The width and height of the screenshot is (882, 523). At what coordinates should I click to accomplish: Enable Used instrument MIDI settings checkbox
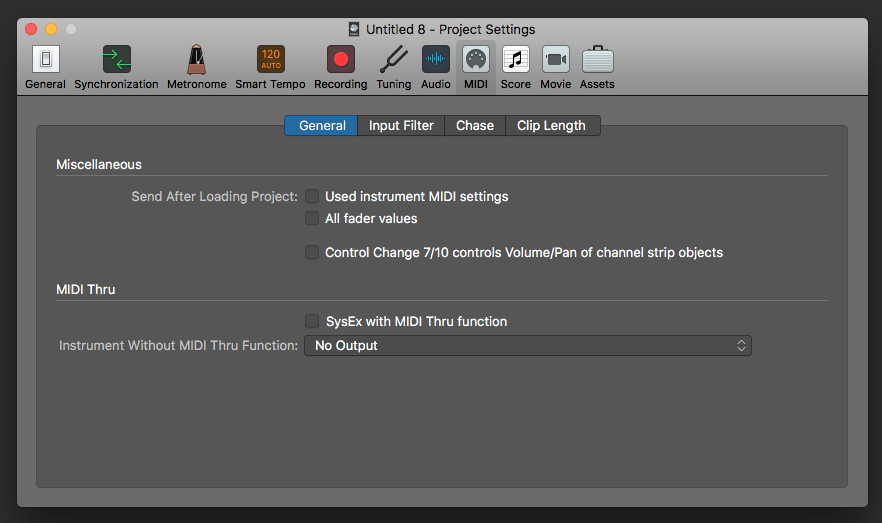[312, 197]
